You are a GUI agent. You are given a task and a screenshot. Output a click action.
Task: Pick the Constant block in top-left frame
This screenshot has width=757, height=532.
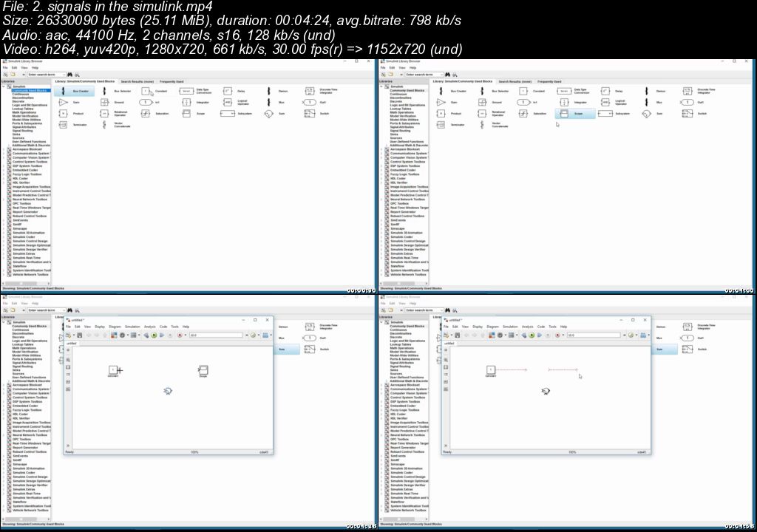[x=154, y=91]
